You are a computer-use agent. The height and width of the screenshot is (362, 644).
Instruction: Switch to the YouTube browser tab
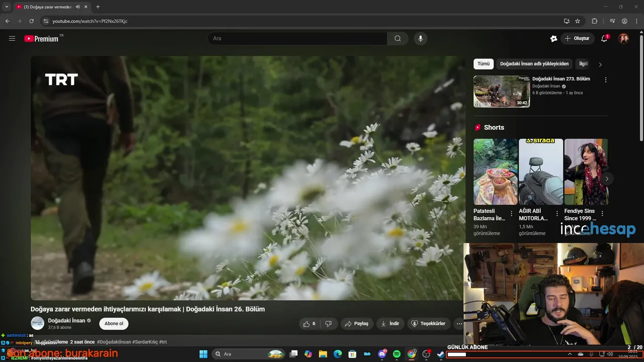51,7
